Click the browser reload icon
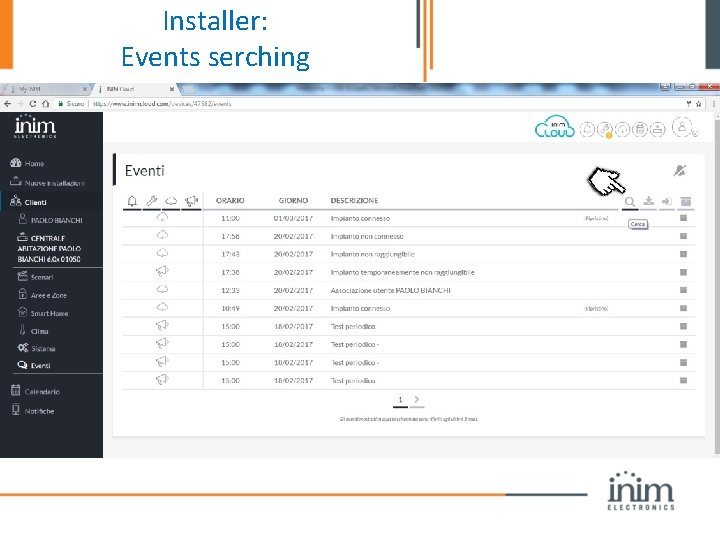 point(33,104)
